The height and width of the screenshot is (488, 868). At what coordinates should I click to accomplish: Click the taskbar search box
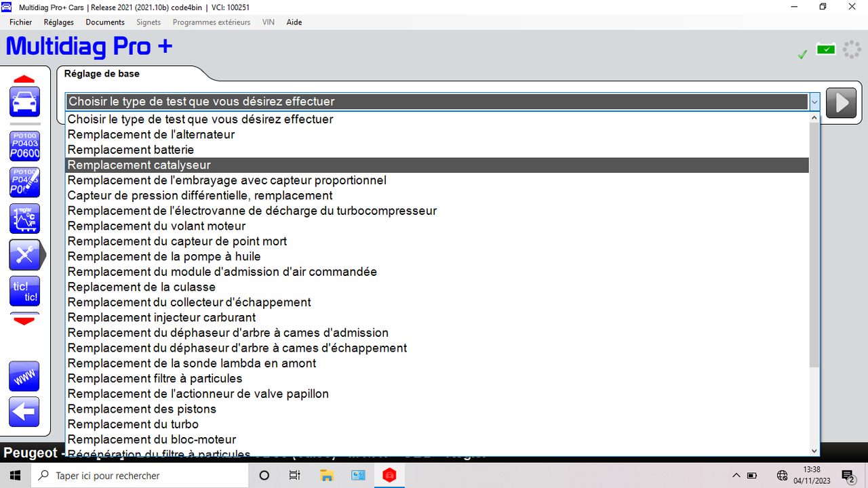(x=141, y=475)
